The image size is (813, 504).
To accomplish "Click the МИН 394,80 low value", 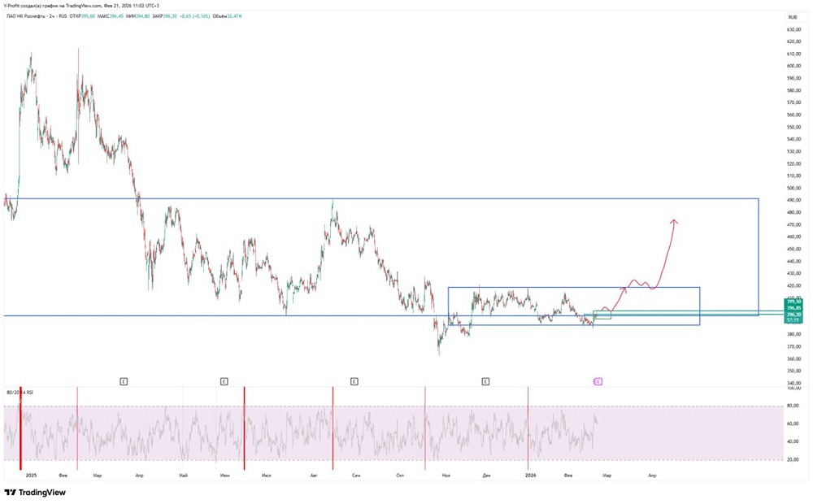I will [138, 16].
